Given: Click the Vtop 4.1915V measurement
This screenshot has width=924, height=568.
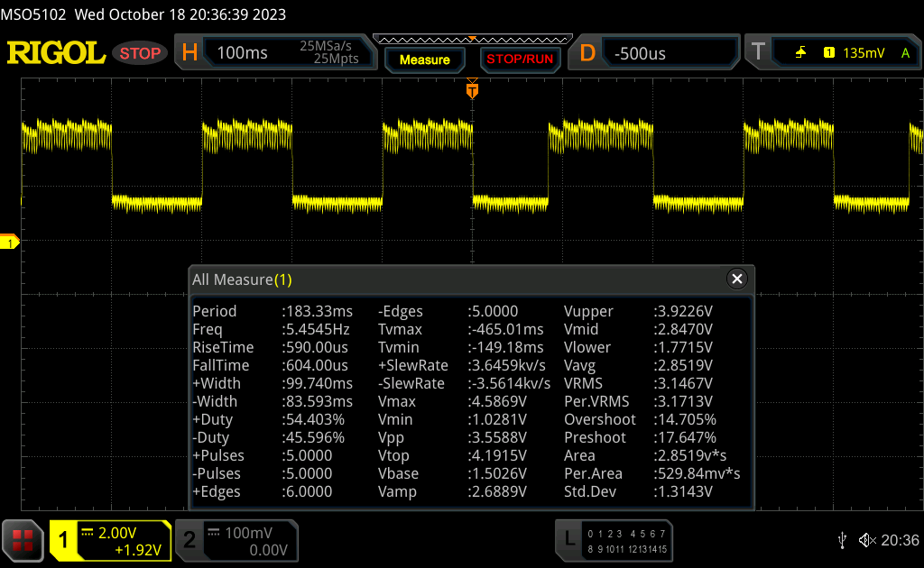Looking at the screenshot, I should pos(452,455).
